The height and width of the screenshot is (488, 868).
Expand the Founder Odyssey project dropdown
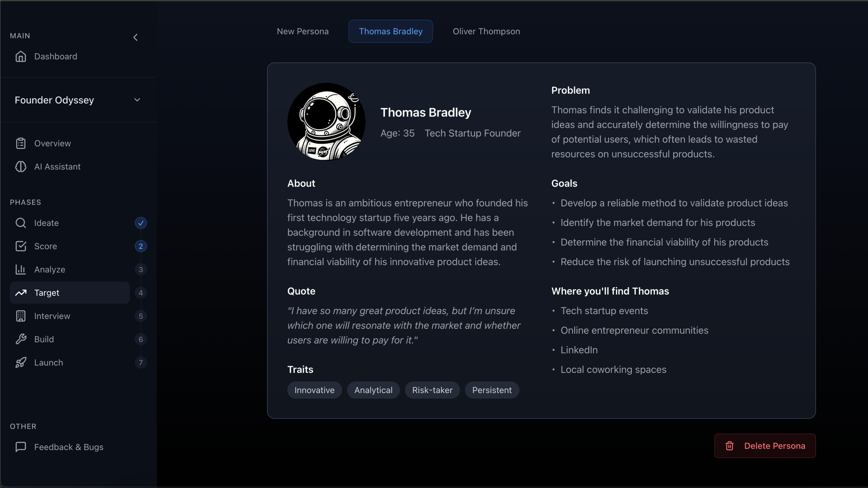[x=137, y=100]
